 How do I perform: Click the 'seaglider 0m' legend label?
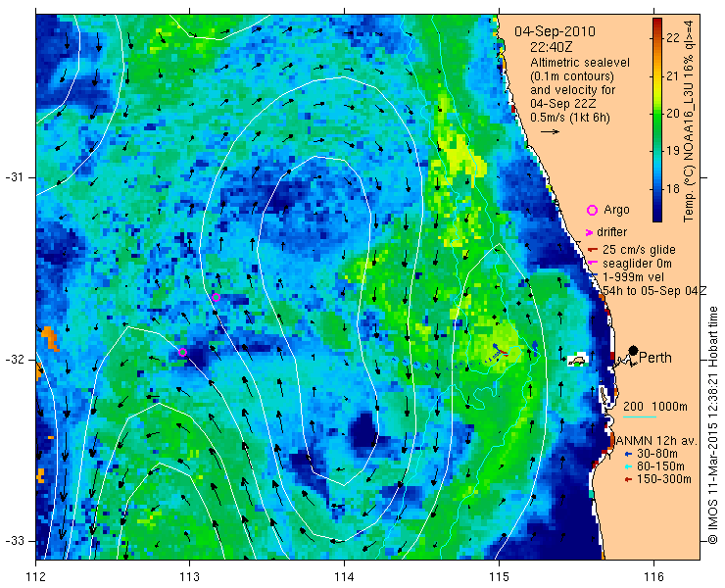click(637, 264)
